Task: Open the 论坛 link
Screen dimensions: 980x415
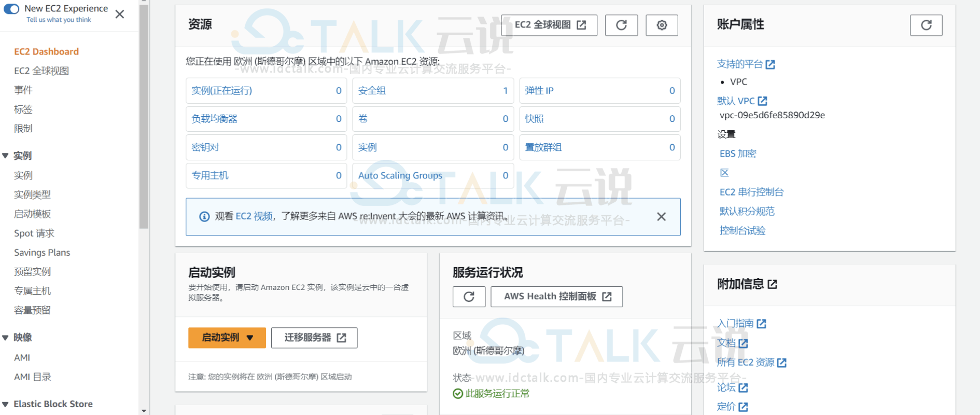Action: (732, 388)
